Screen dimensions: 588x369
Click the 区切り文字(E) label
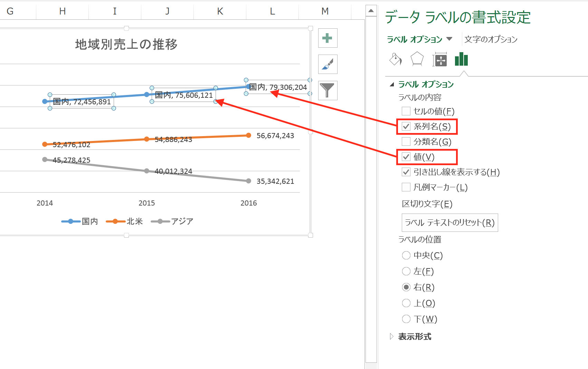click(427, 204)
